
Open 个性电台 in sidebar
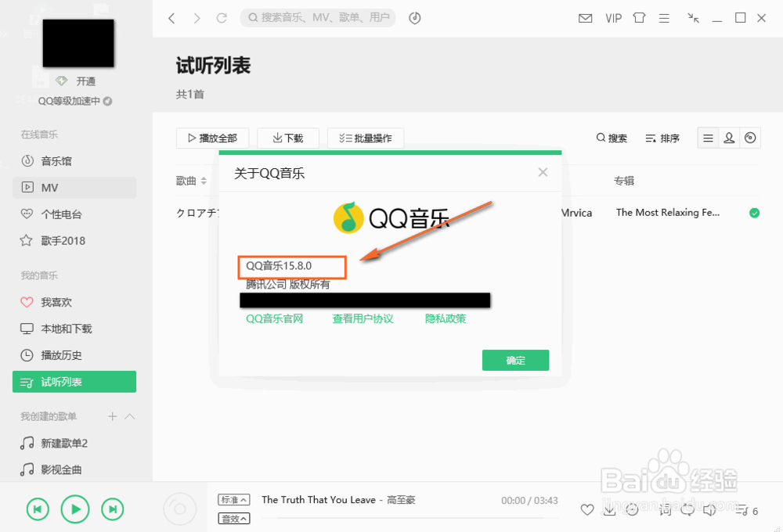74,214
